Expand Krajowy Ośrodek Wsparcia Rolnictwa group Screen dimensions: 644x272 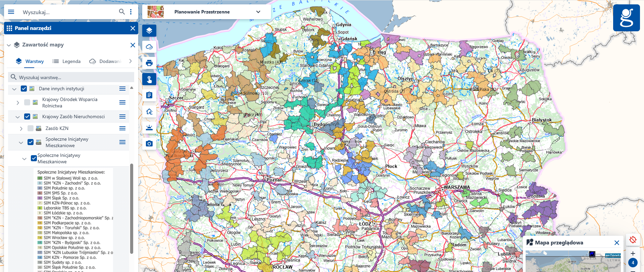(18, 103)
